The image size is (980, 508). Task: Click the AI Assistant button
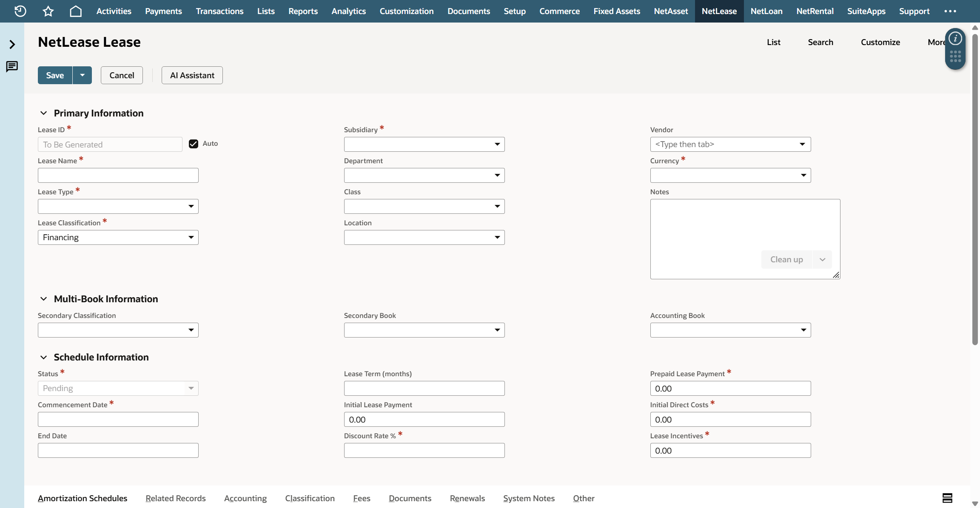point(192,75)
